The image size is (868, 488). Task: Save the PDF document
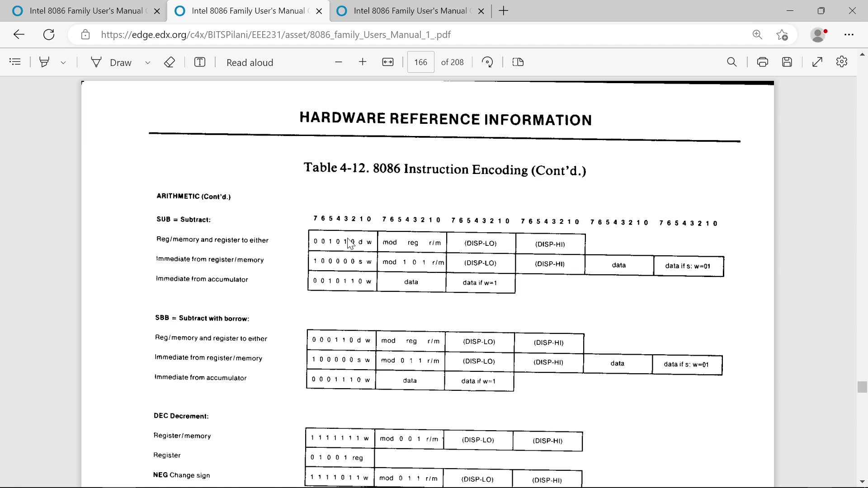tap(787, 62)
